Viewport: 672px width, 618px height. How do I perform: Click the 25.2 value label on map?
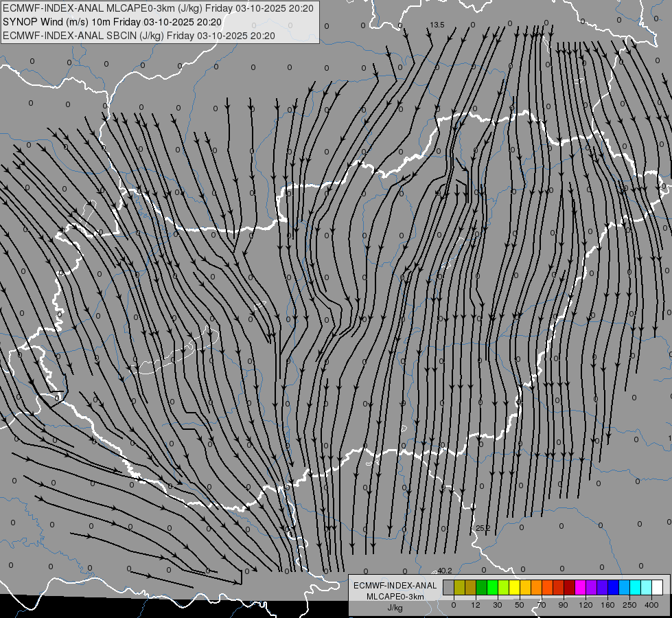click(483, 528)
